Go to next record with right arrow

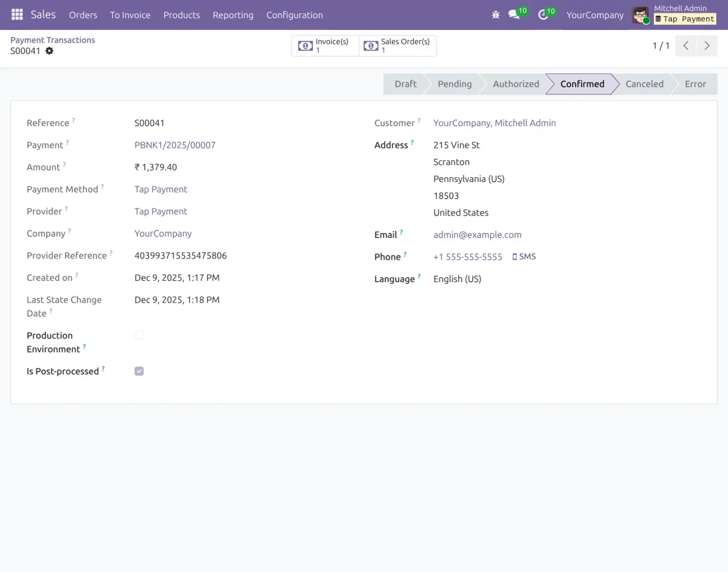(x=707, y=45)
